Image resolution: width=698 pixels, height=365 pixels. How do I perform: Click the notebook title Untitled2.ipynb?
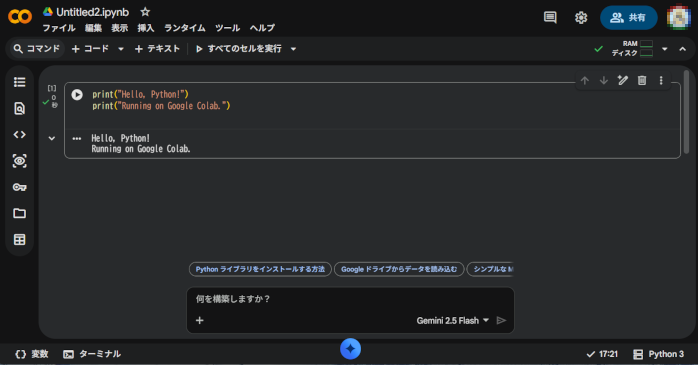[93, 12]
